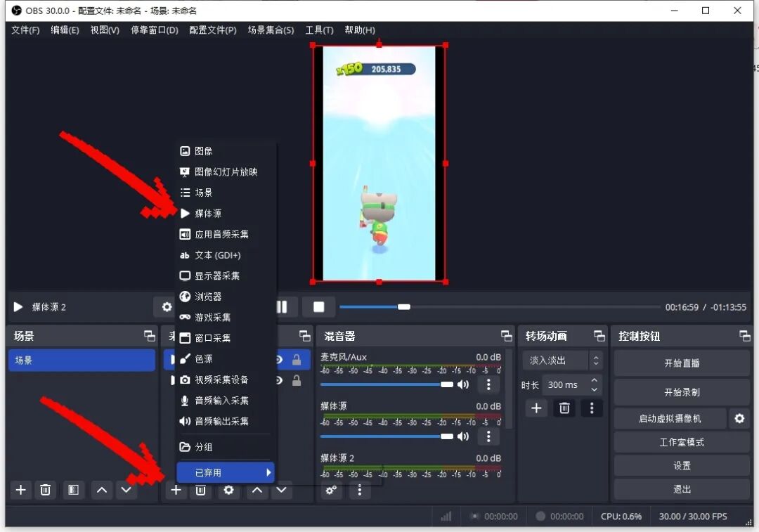
Task: Pick 游戏采集 from the source menu
Action: [226, 317]
